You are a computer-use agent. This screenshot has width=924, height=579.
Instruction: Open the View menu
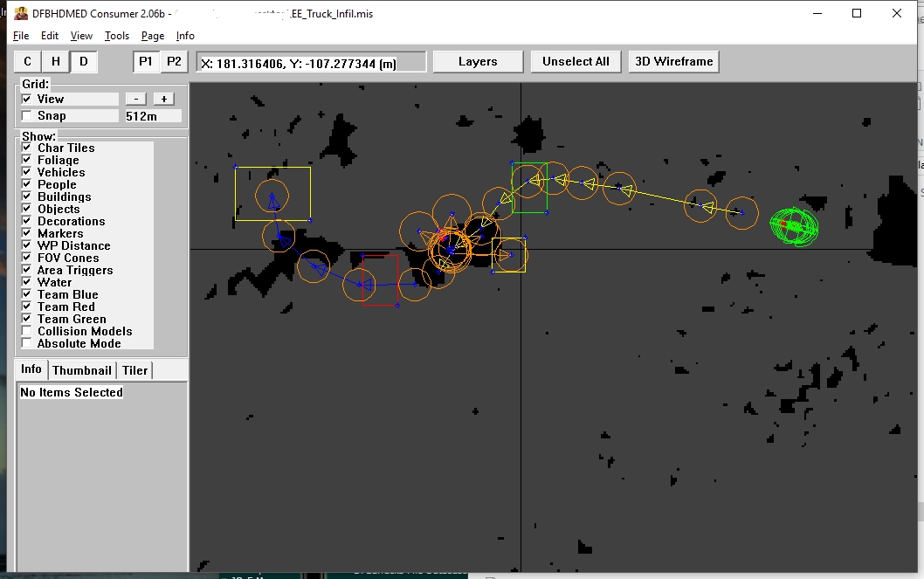[81, 36]
